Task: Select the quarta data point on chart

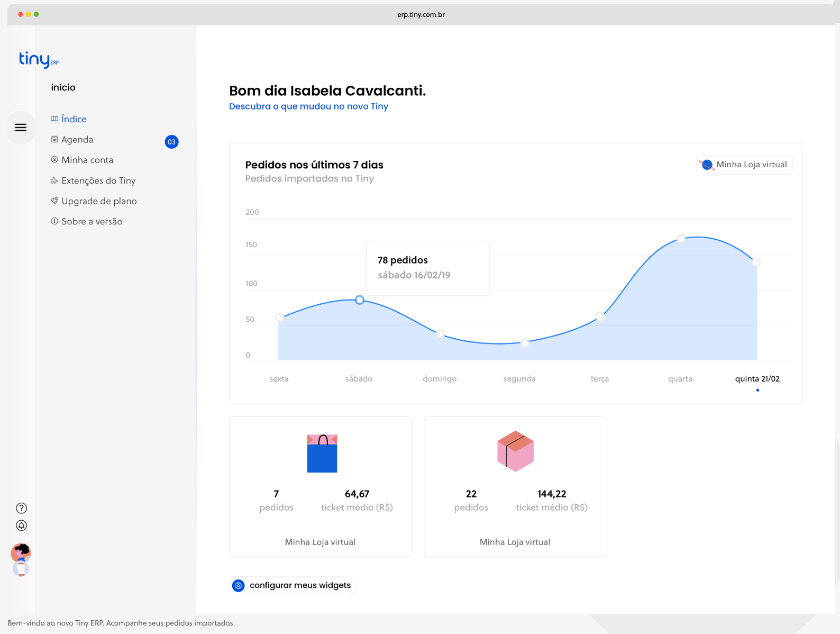Action: coord(681,239)
